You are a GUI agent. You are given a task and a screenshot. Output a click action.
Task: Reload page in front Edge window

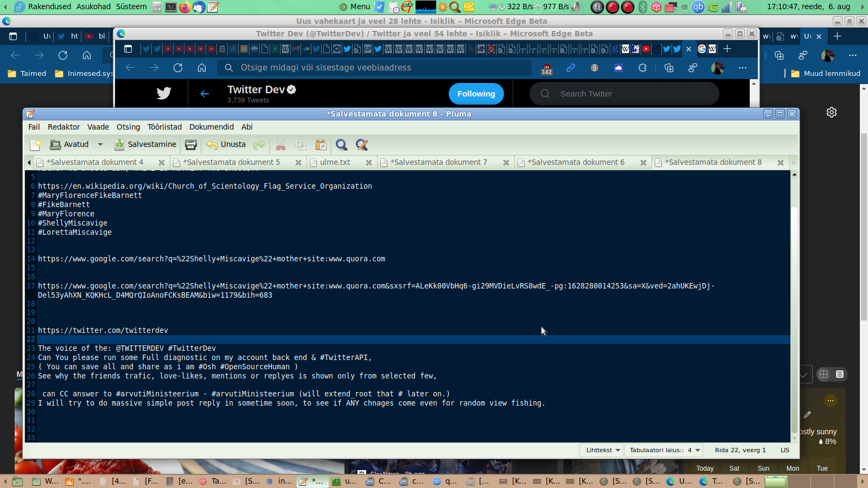point(178,68)
